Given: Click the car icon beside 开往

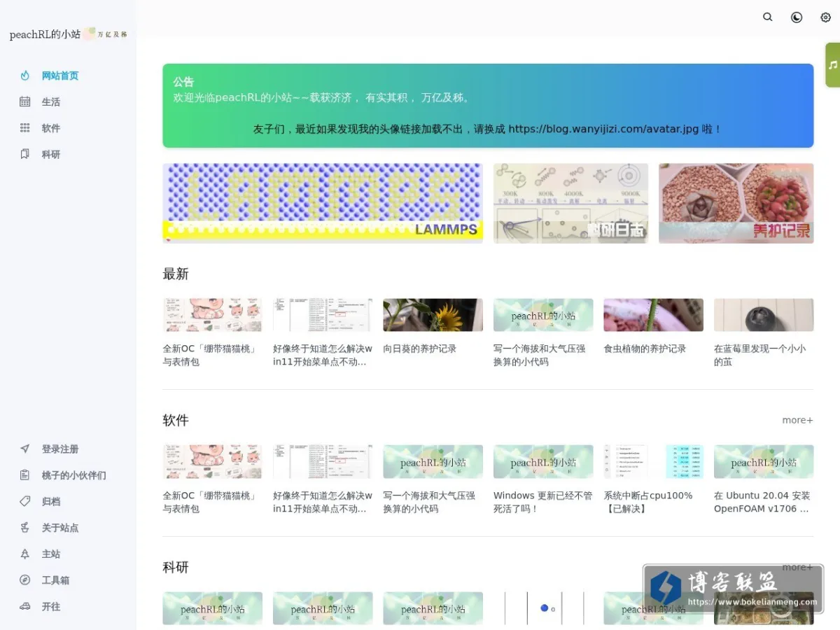Looking at the screenshot, I should [x=25, y=606].
